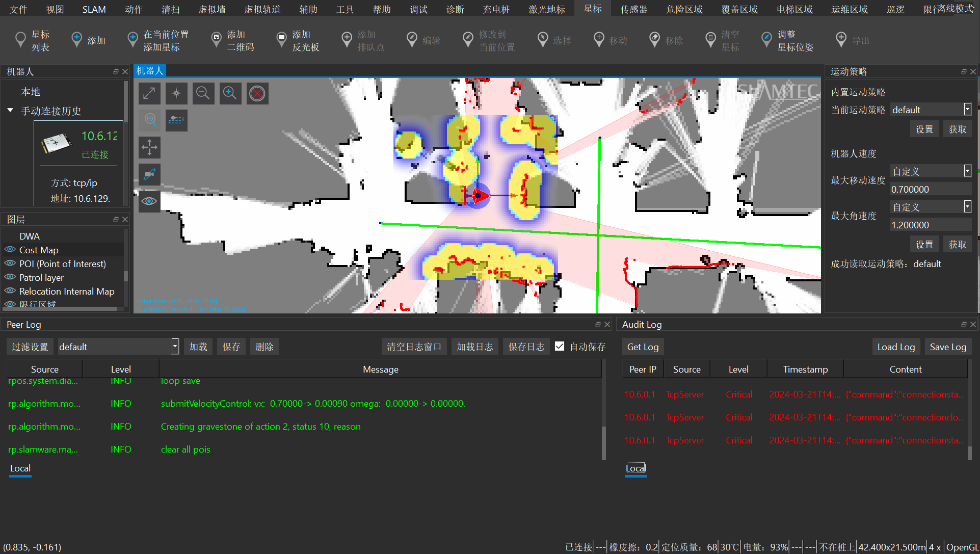Zoom in on the map with the magnifier icon
Image resolution: width=980 pixels, height=554 pixels.
tap(230, 93)
